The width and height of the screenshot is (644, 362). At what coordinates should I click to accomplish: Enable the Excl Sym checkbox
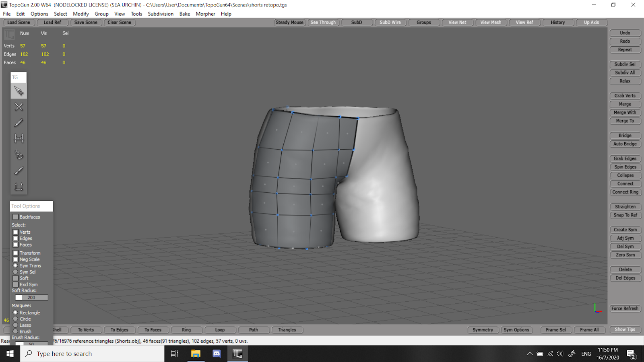16,284
